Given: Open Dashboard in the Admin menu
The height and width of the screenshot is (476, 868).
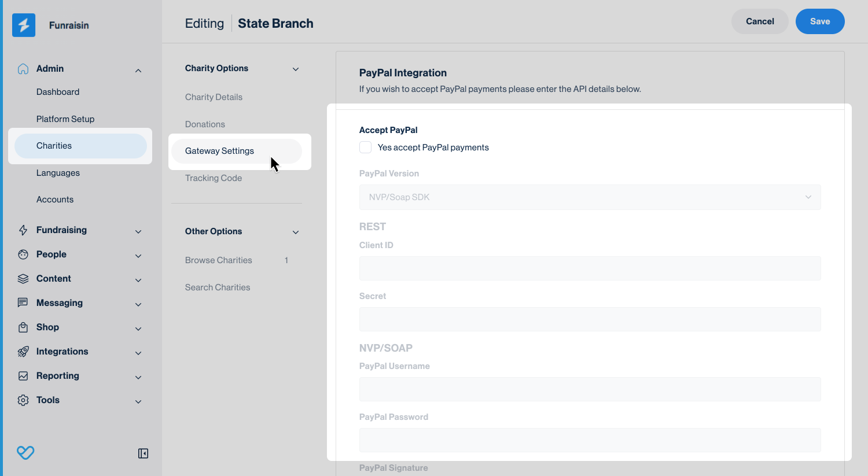Looking at the screenshot, I should click(58, 92).
